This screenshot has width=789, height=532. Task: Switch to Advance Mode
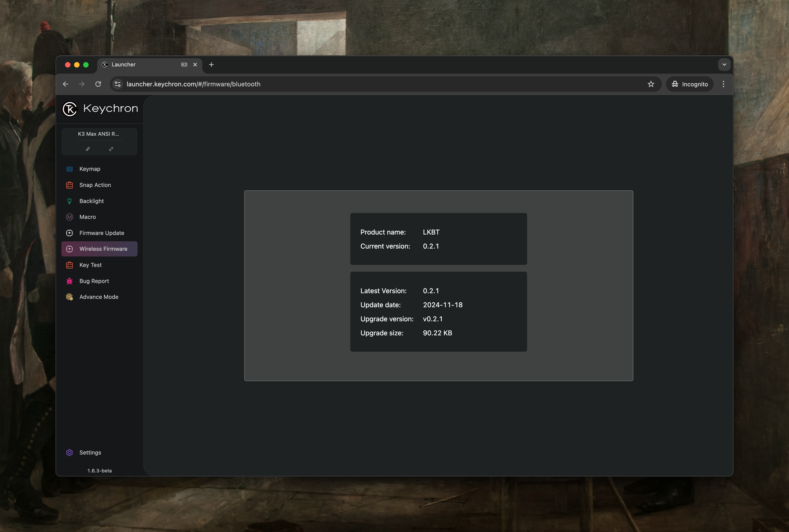(99, 297)
